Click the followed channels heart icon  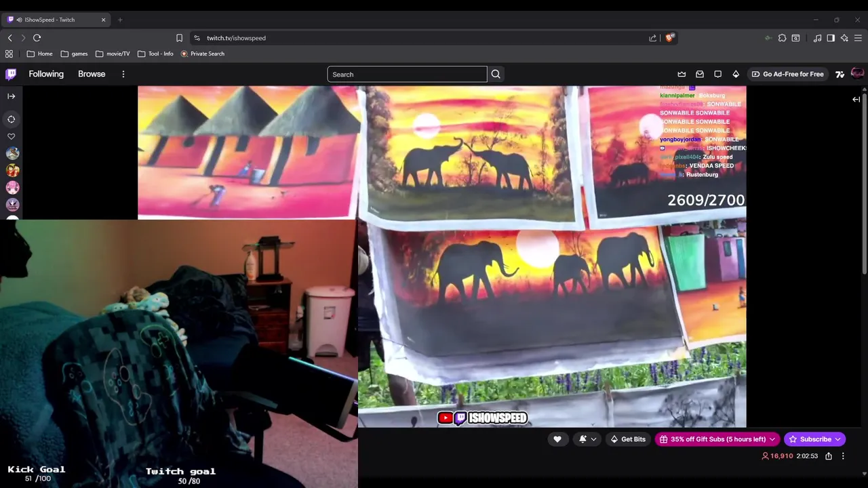tap(11, 136)
